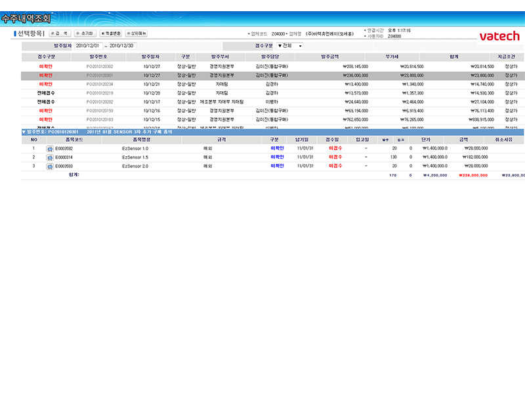Select order row PO2010120234
The image size is (525, 420).
coord(100,84)
